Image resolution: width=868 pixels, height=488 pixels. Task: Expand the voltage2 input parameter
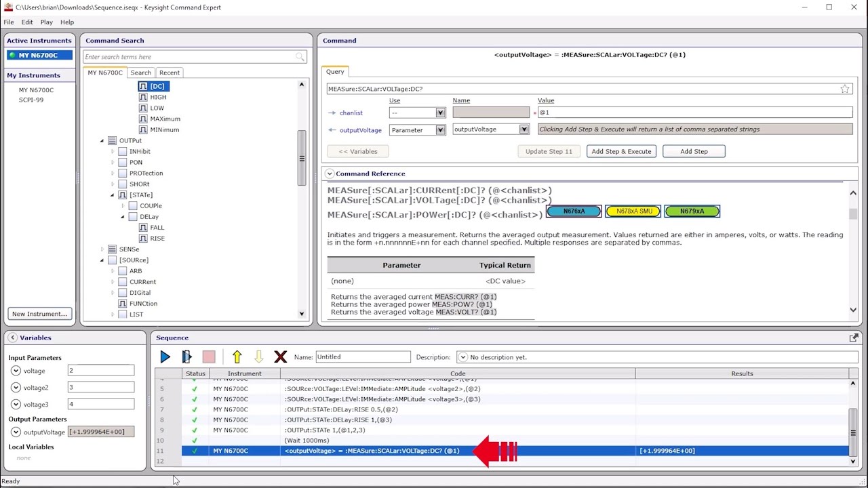coord(16,388)
